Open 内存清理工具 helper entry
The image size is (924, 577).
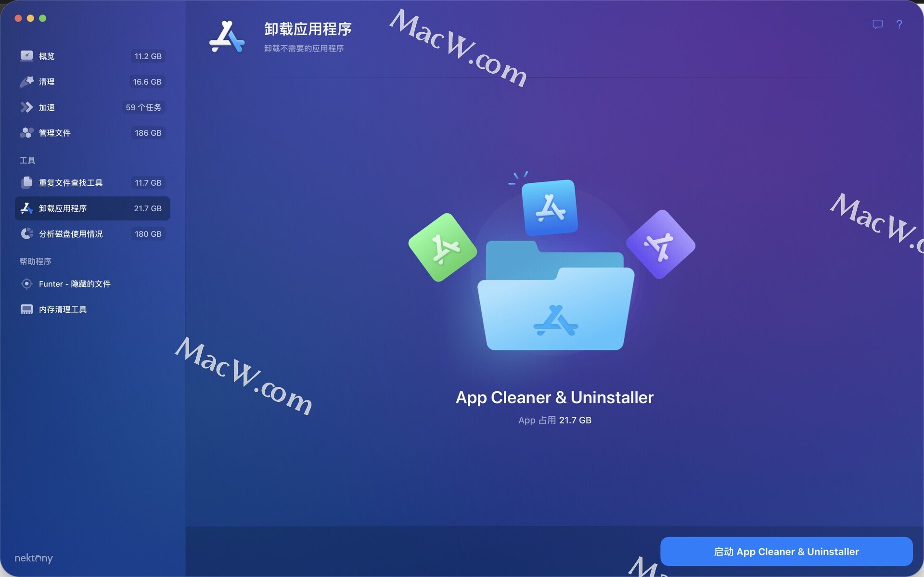[x=92, y=309]
